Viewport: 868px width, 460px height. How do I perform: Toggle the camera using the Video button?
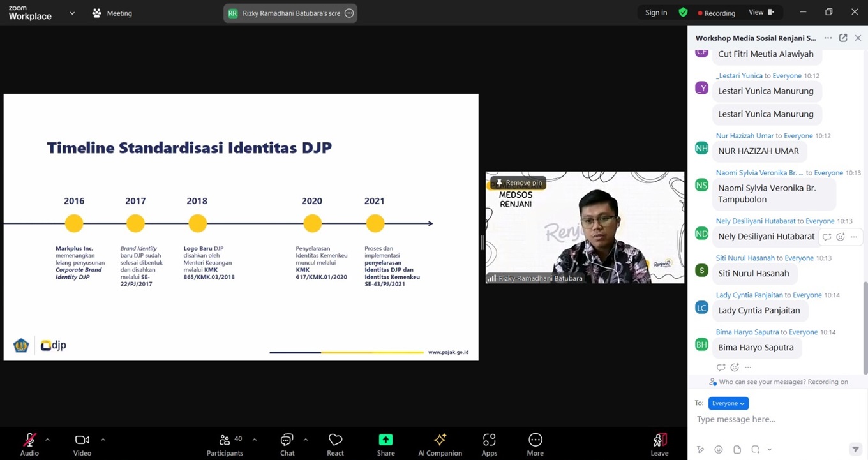pos(82,441)
